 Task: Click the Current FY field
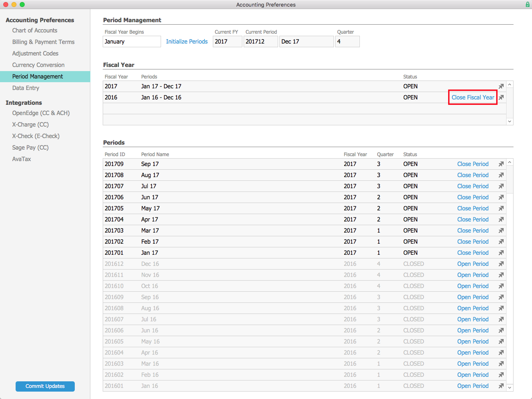point(228,42)
